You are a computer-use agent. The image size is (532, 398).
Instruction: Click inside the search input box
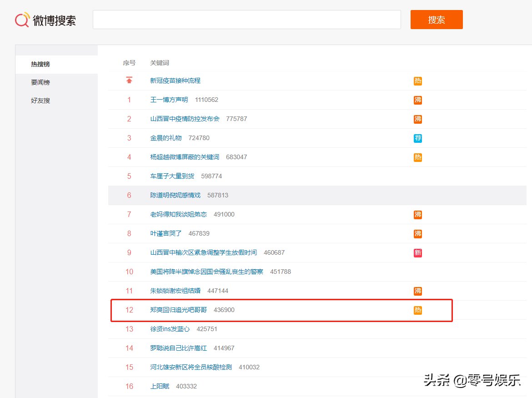point(247,20)
